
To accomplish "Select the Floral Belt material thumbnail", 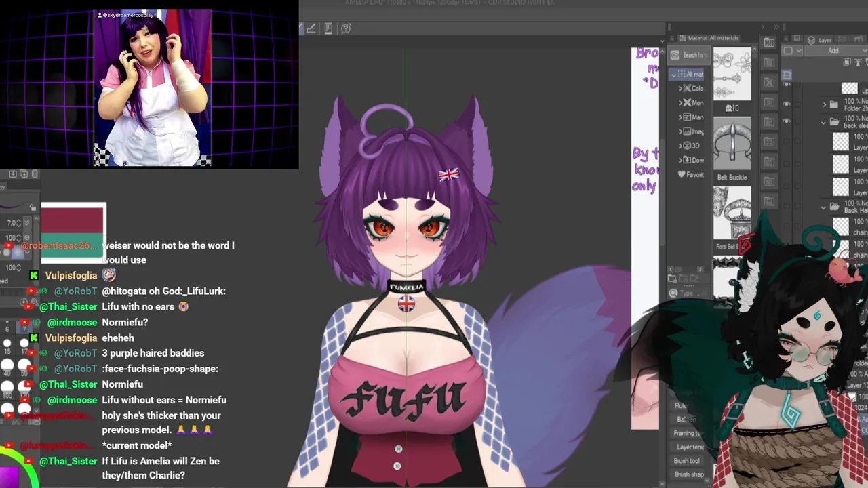I will coord(732,212).
